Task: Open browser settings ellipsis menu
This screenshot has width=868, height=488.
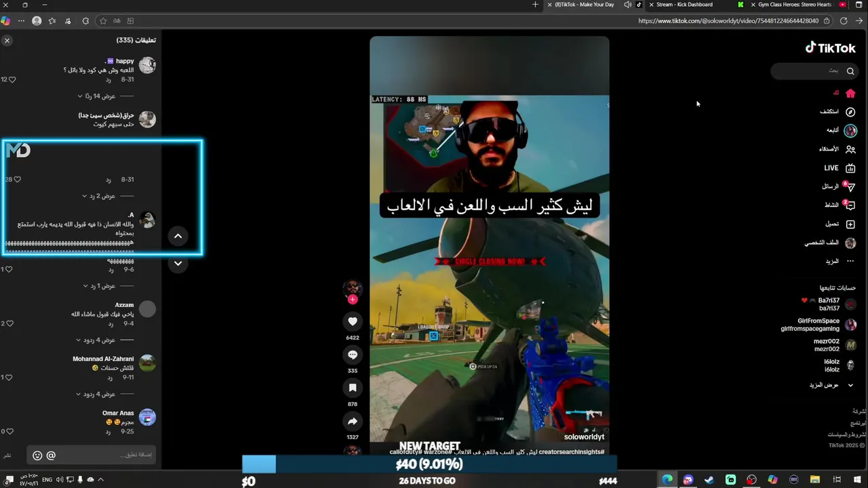Action: point(22,21)
